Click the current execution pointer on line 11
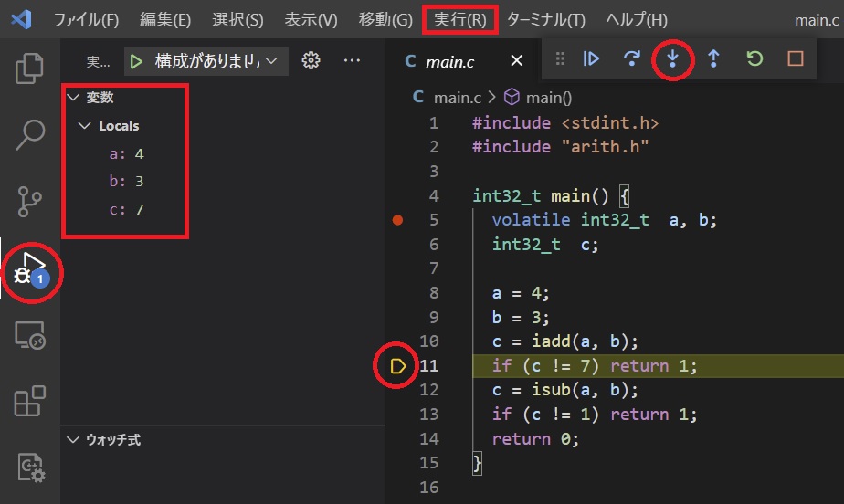Viewport: 844px width, 504px height. click(x=397, y=366)
